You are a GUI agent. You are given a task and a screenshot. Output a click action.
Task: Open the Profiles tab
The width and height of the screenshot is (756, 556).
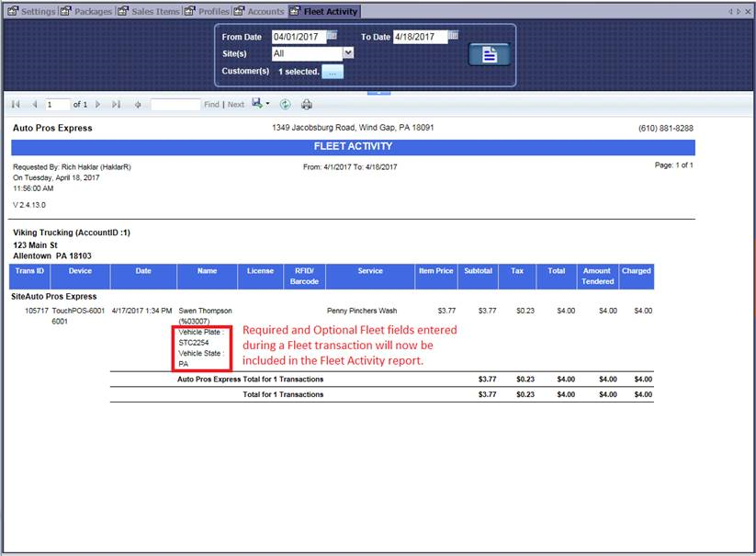click(x=207, y=11)
